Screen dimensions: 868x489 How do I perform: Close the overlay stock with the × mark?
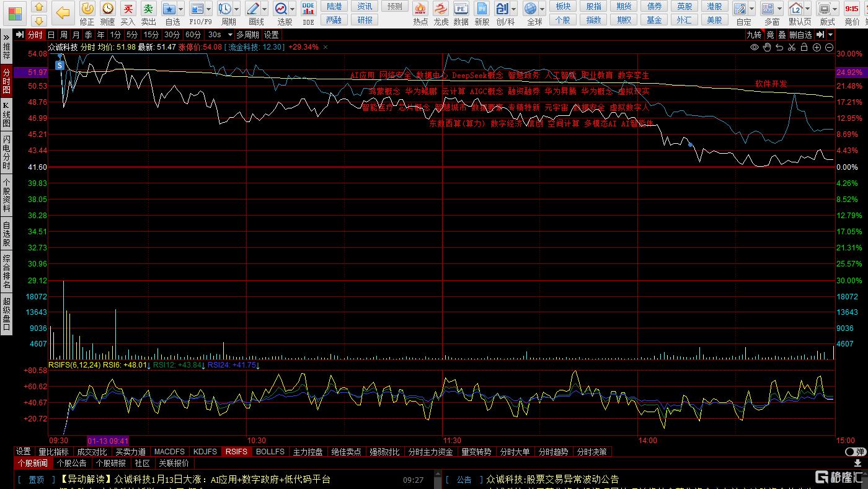click(325, 47)
